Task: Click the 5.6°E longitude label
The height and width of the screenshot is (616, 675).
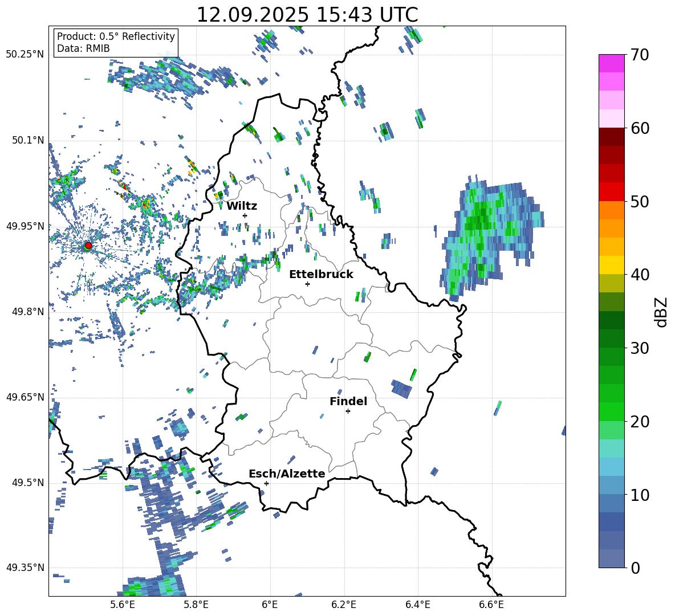Action: click(123, 605)
